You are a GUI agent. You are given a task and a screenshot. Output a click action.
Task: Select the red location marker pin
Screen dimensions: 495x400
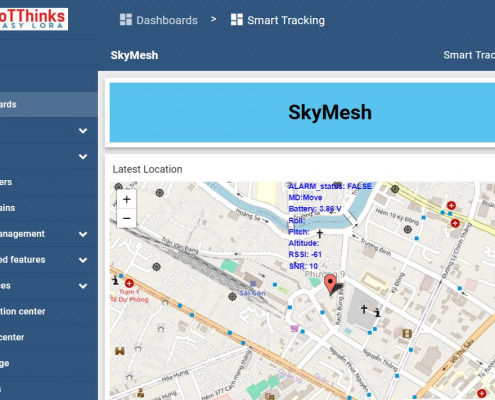(x=330, y=285)
